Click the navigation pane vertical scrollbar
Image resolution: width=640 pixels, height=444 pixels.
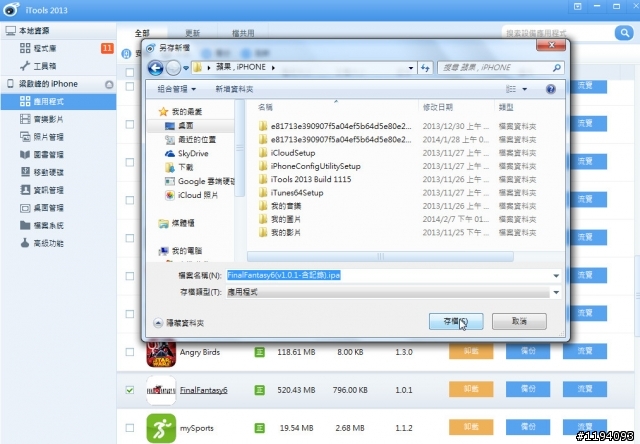(x=240, y=149)
